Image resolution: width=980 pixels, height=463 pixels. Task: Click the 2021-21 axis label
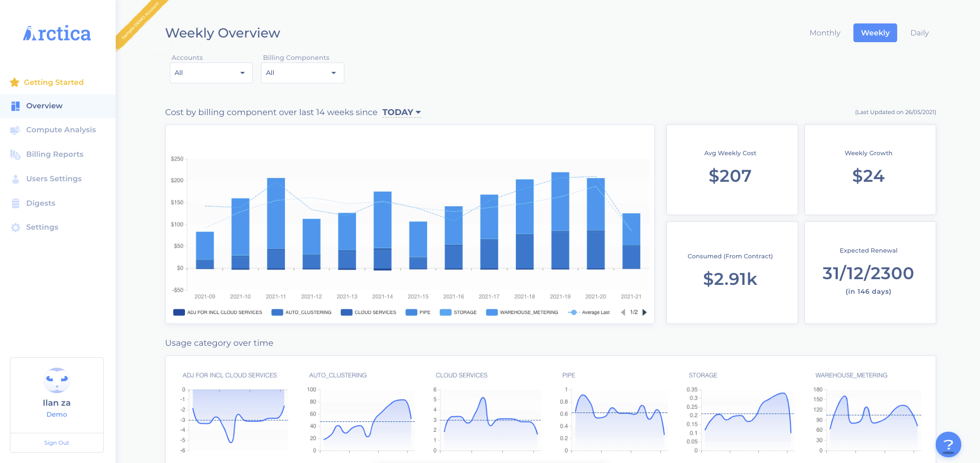[631, 297]
